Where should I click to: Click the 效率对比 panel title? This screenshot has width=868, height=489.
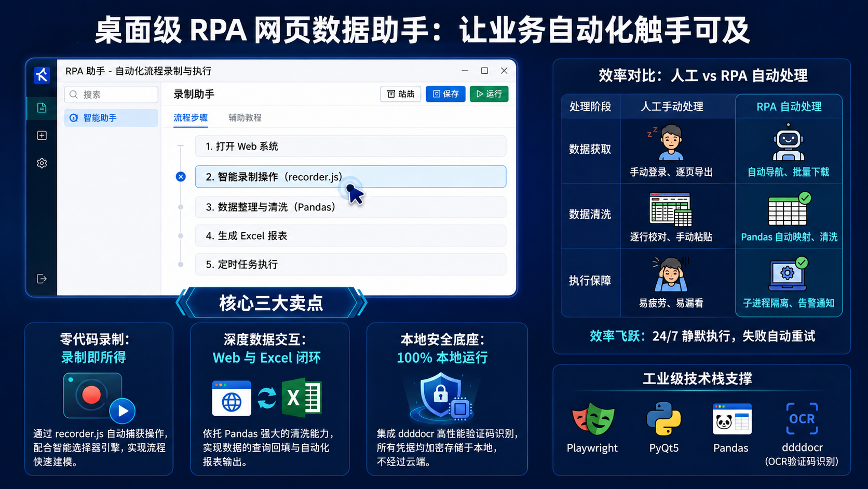click(x=703, y=76)
